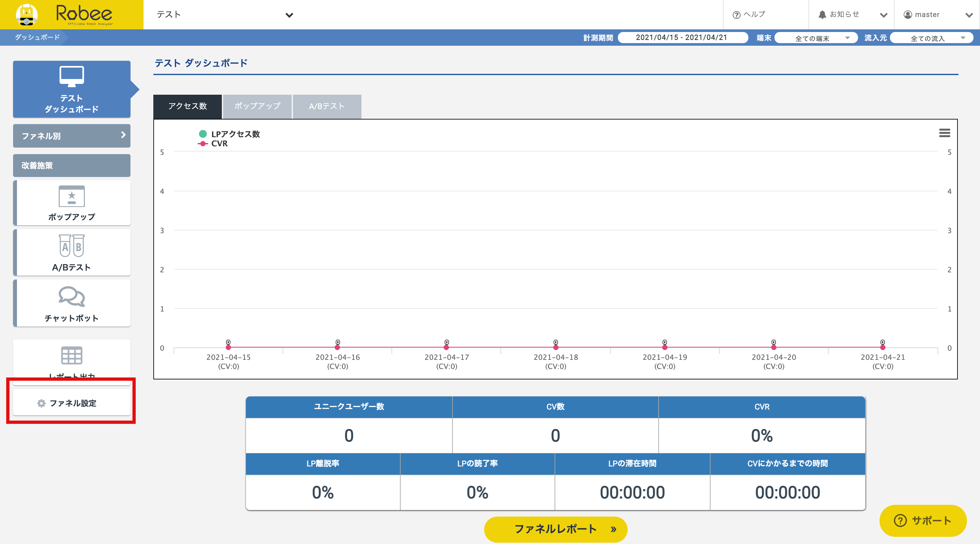Open the チャットボット speech bubbles icon
980x544 pixels.
click(71, 296)
